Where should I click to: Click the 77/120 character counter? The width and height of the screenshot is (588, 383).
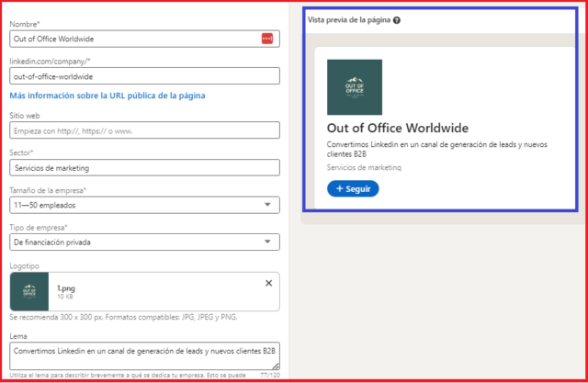tap(269, 375)
